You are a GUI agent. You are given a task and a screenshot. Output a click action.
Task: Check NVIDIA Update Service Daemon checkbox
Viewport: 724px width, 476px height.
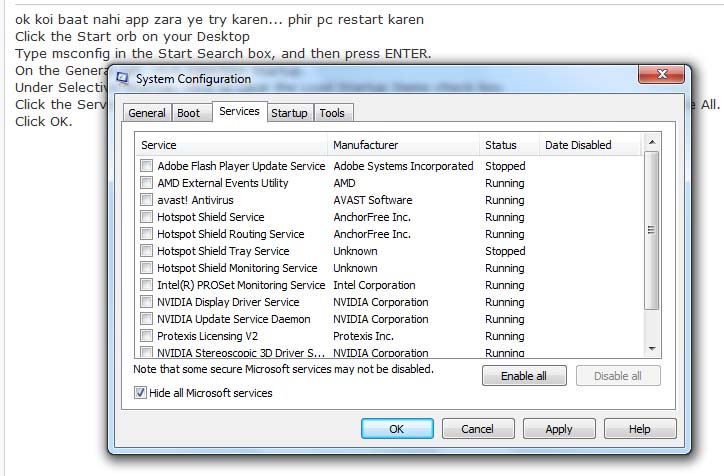146,319
